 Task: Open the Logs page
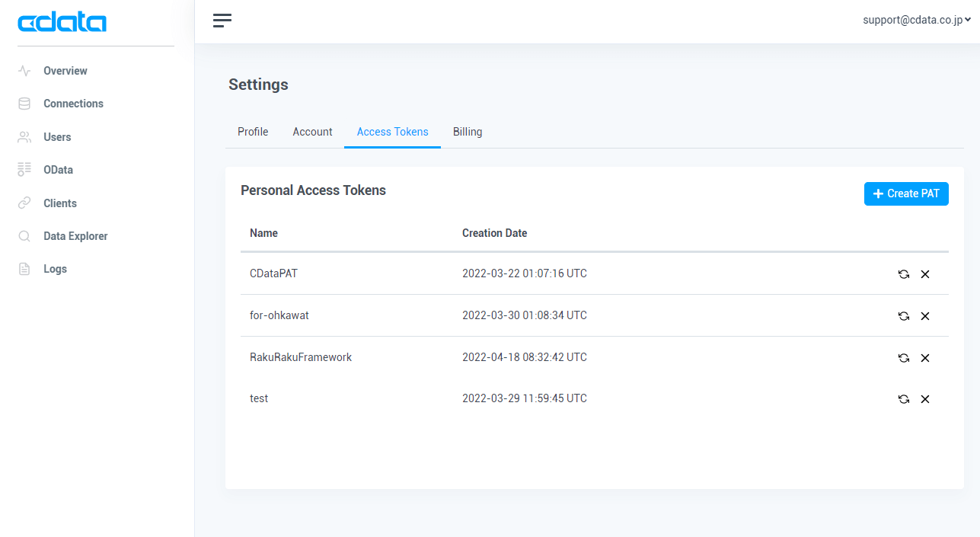55,269
